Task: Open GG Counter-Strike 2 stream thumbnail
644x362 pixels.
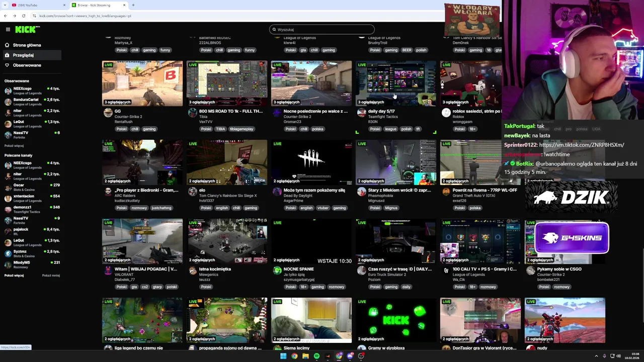Action: pos(142,83)
